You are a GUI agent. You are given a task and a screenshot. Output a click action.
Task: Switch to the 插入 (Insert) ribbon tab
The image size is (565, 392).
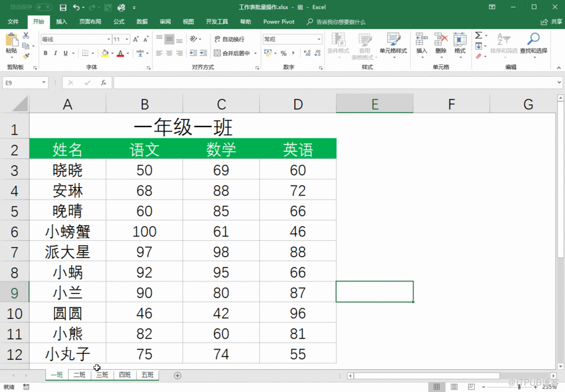pos(62,22)
